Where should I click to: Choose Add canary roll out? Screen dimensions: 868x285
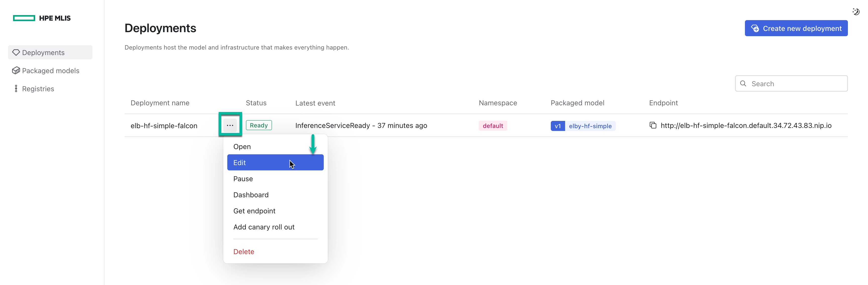click(275, 227)
